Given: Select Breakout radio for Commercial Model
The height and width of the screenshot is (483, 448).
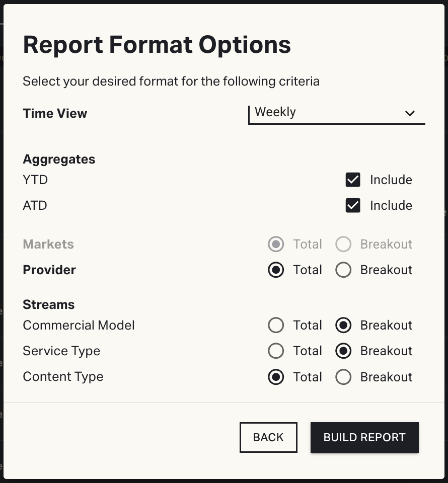Looking at the screenshot, I should tap(343, 326).
